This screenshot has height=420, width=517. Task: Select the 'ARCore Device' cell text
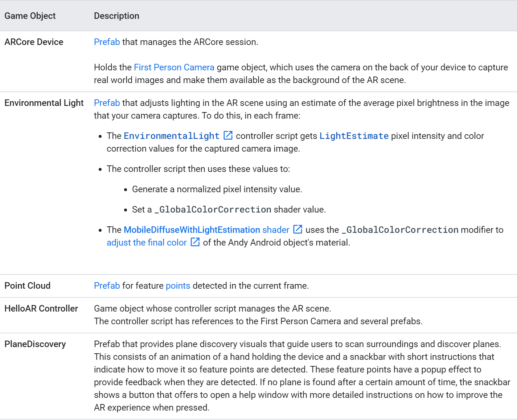[34, 42]
